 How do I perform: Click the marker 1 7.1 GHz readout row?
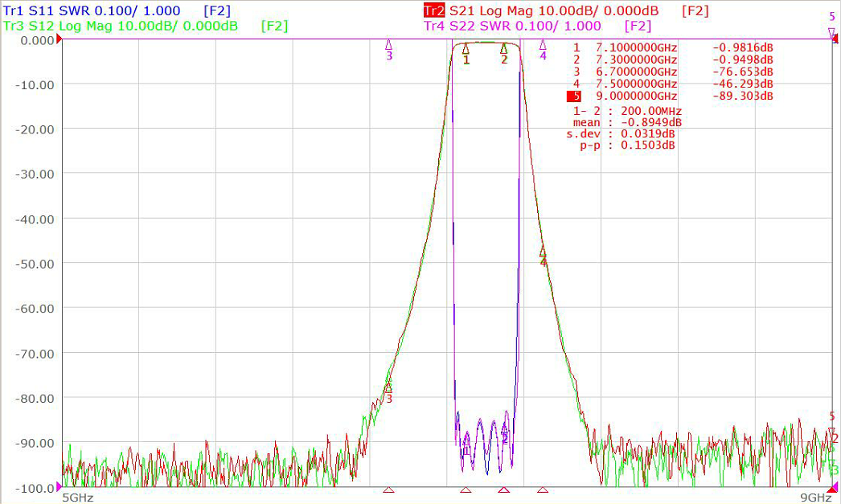(673, 47)
